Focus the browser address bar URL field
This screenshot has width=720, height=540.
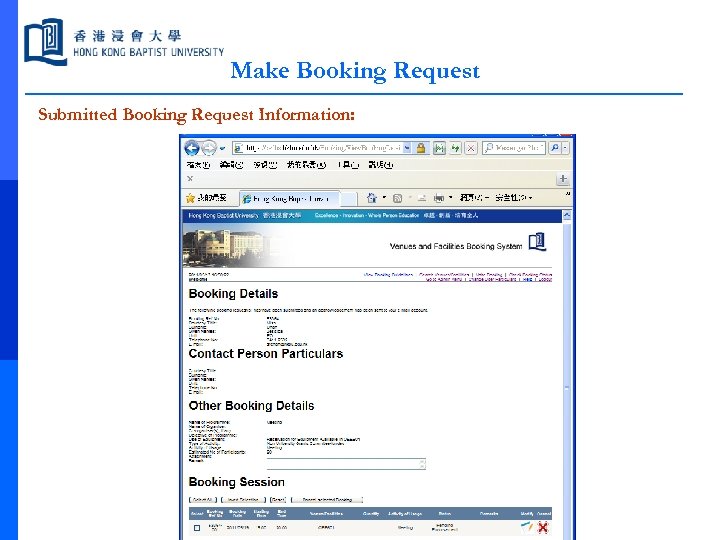point(317,148)
